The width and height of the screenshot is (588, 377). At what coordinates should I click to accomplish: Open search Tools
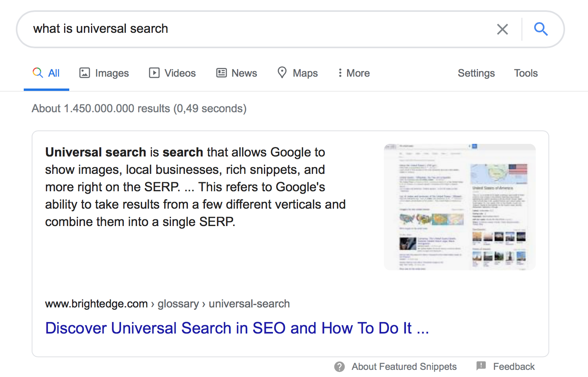tap(525, 73)
